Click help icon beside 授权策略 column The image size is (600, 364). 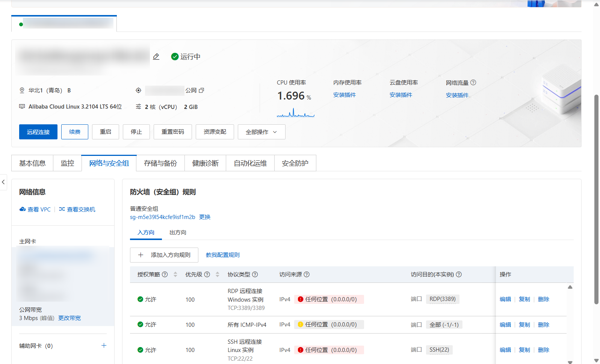click(x=165, y=275)
